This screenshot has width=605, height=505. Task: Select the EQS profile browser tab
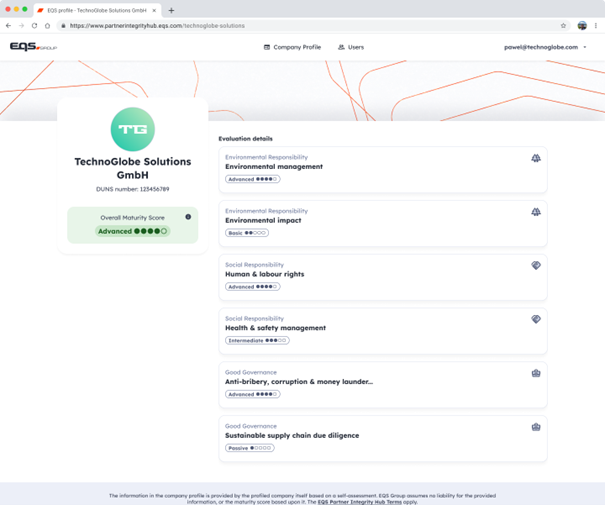97,10
